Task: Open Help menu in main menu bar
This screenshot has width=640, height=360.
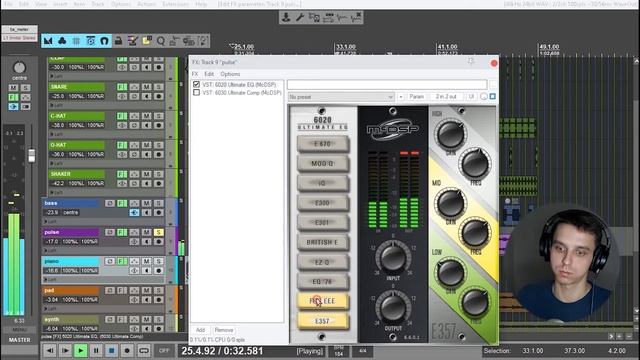Action: (x=201, y=4)
